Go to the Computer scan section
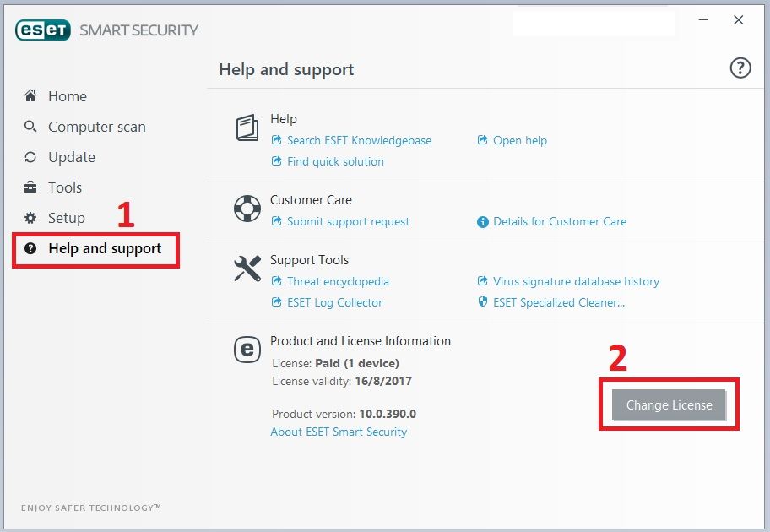 [x=96, y=127]
